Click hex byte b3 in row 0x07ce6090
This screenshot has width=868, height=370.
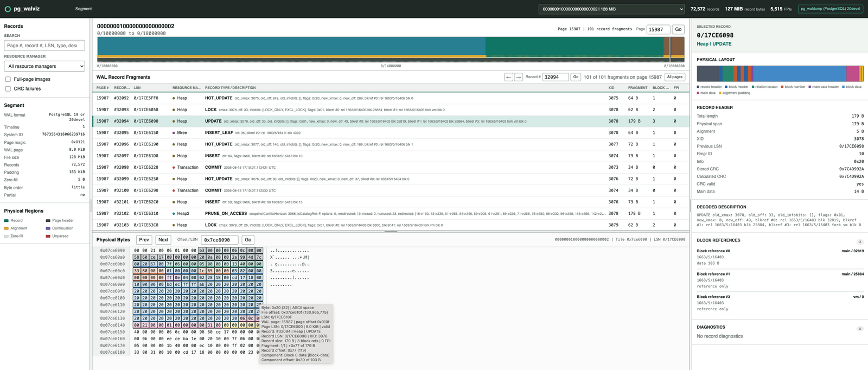point(202,251)
